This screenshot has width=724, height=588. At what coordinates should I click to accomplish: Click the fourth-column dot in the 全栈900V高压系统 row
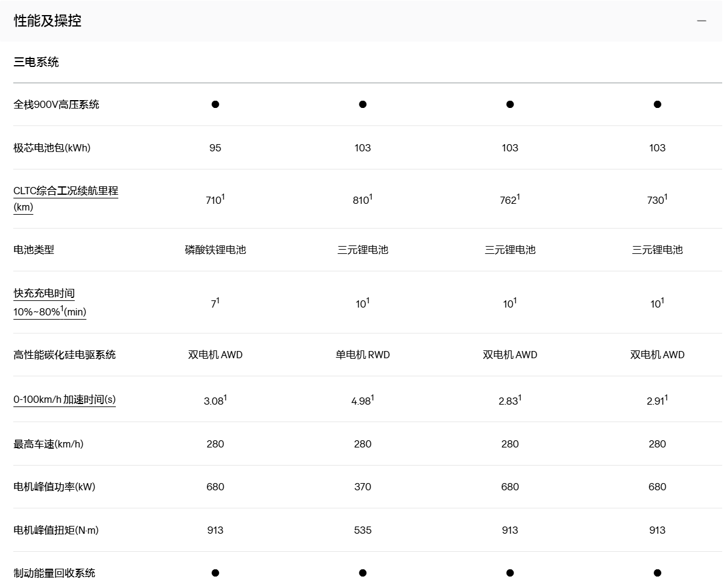(x=657, y=104)
